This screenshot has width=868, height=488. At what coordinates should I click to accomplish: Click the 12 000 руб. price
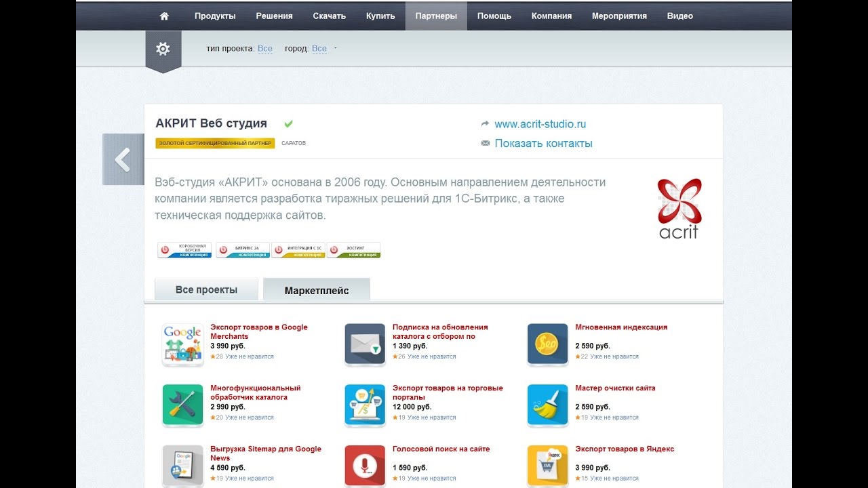[412, 407]
